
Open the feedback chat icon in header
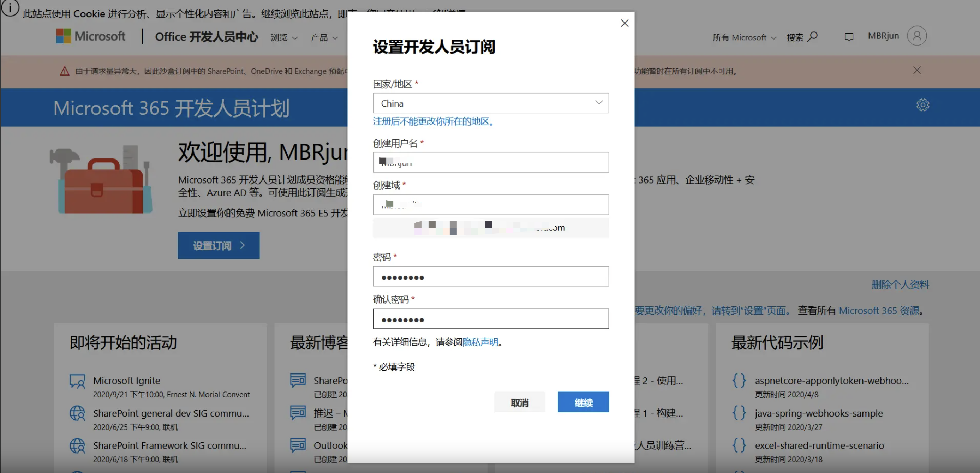pos(849,37)
